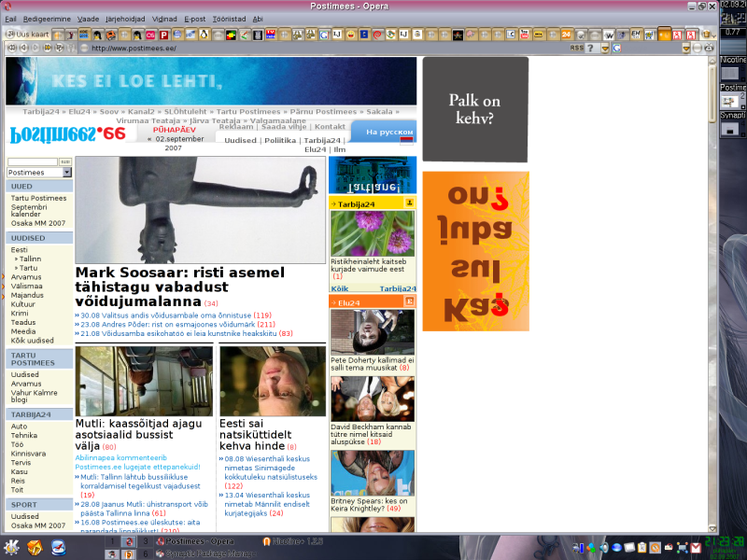Switch to virtual desktop 3 in pager
This screenshot has width=747, height=560.
tap(146, 541)
